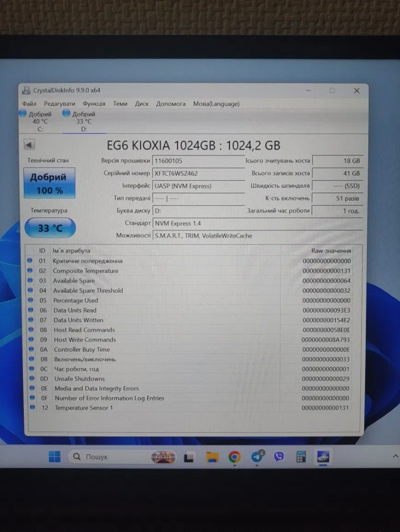
Task: Click the firmware version field 11600105
Action: point(198,161)
